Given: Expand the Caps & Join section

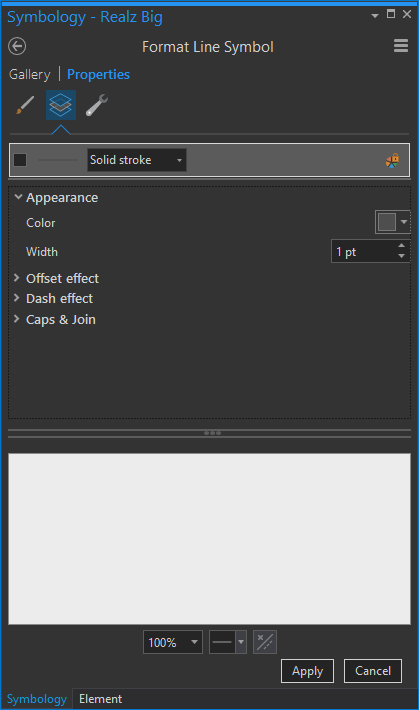Looking at the screenshot, I should coord(17,319).
